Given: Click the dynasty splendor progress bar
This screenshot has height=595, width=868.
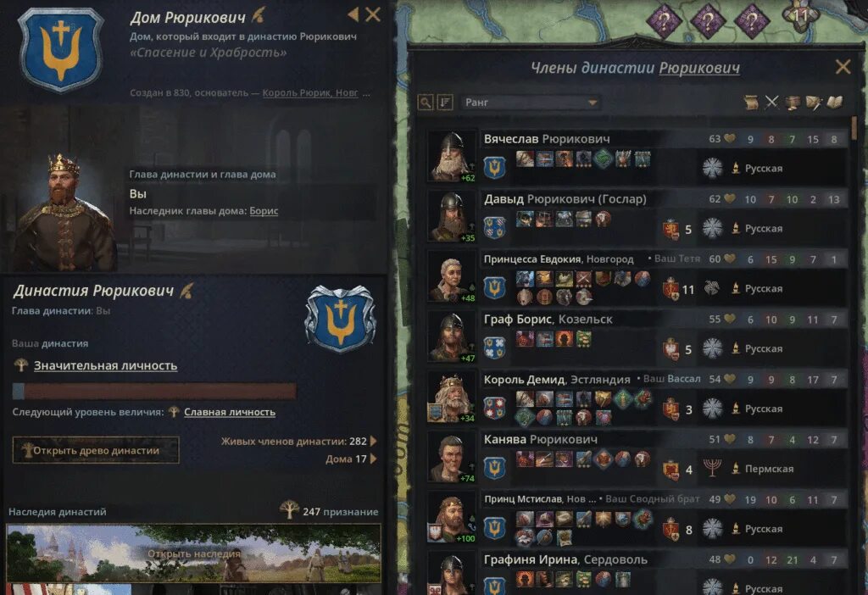Looking at the screenshot, I should pos(154,391).
